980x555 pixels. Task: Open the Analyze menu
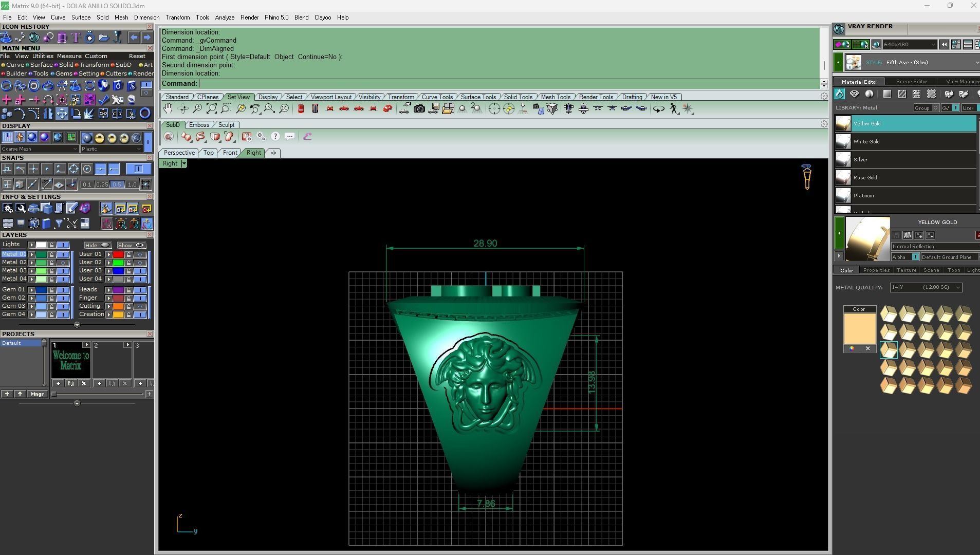(225, 17)
